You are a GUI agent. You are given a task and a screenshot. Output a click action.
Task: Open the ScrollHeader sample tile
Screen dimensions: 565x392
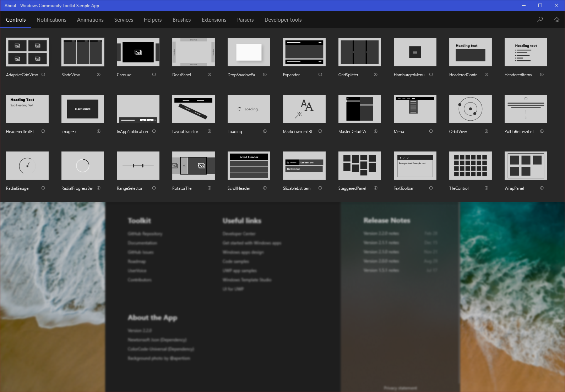(249, 166)
